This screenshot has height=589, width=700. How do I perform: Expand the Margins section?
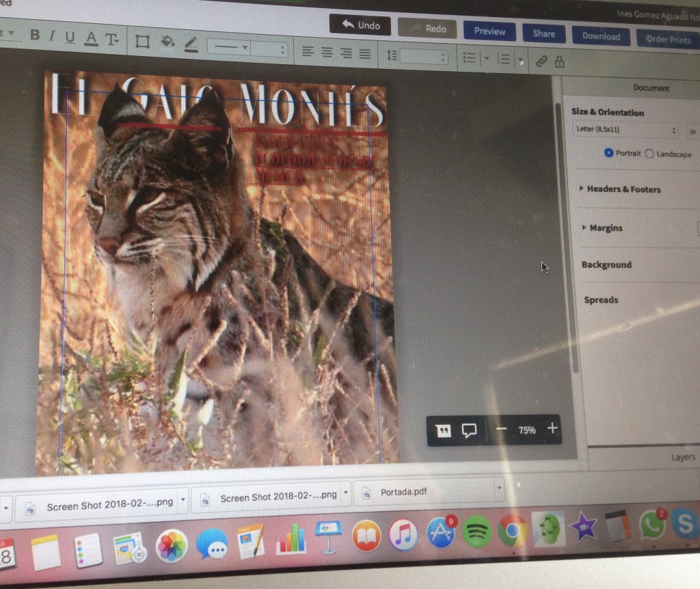605,228
